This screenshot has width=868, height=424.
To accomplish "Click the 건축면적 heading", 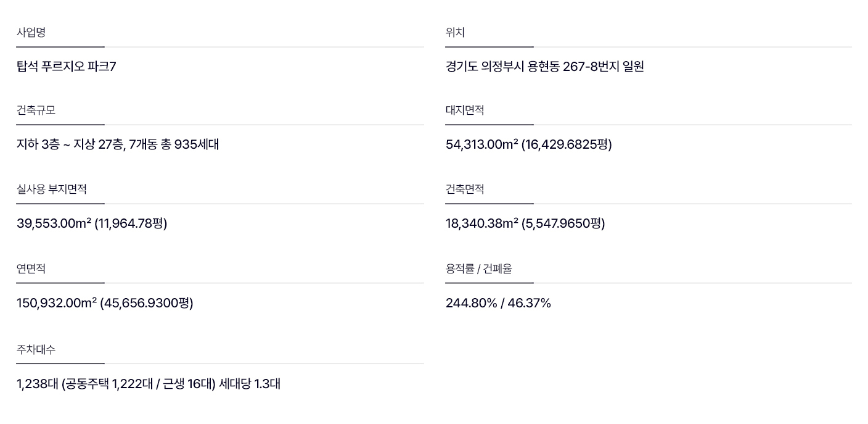I will click(x=465, y=189).
